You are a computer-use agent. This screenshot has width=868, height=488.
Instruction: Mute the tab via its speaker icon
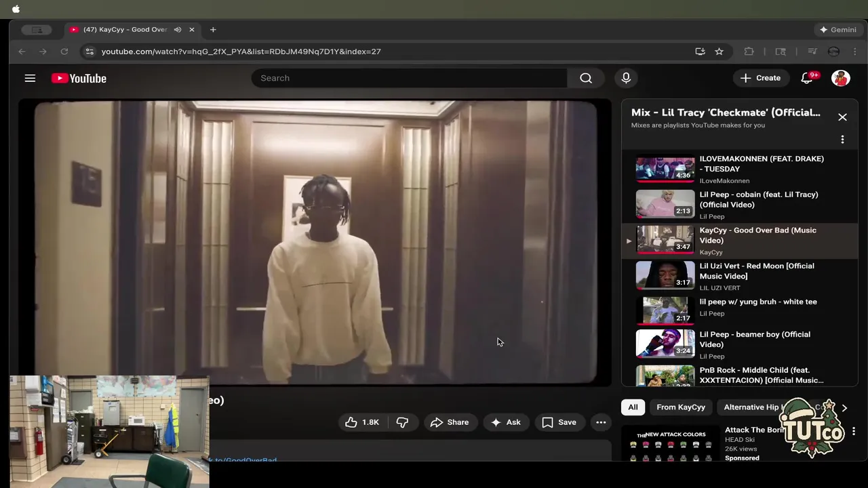[x=178, y=30]
